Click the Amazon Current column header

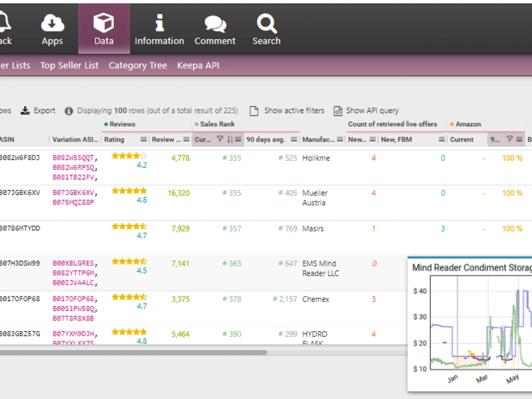point(461,139)
